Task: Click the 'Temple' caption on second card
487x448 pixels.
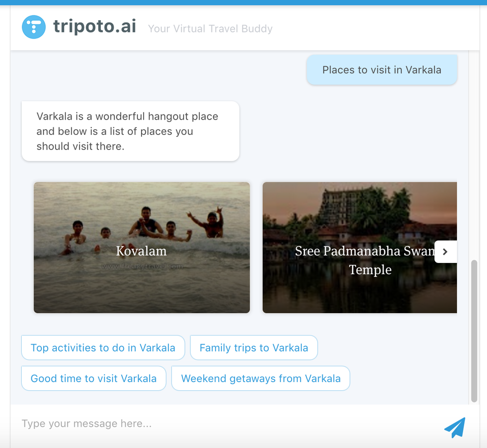Action: 370,270
